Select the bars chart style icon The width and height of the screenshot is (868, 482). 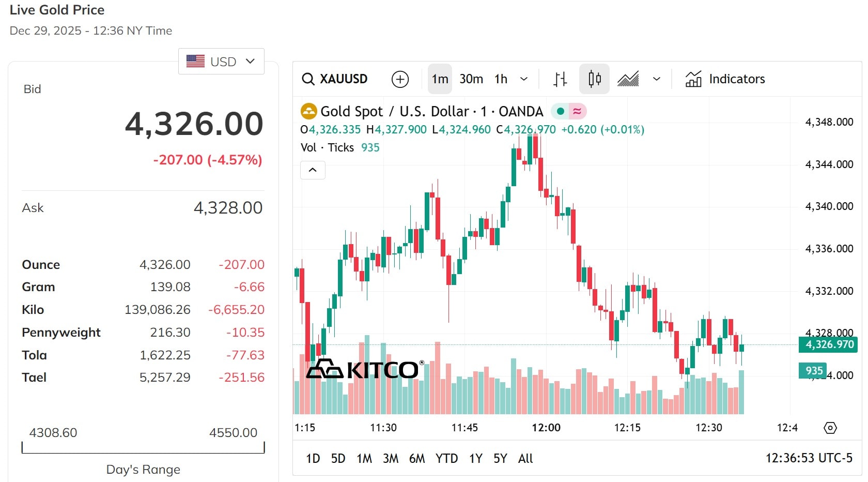pos(560,79)
